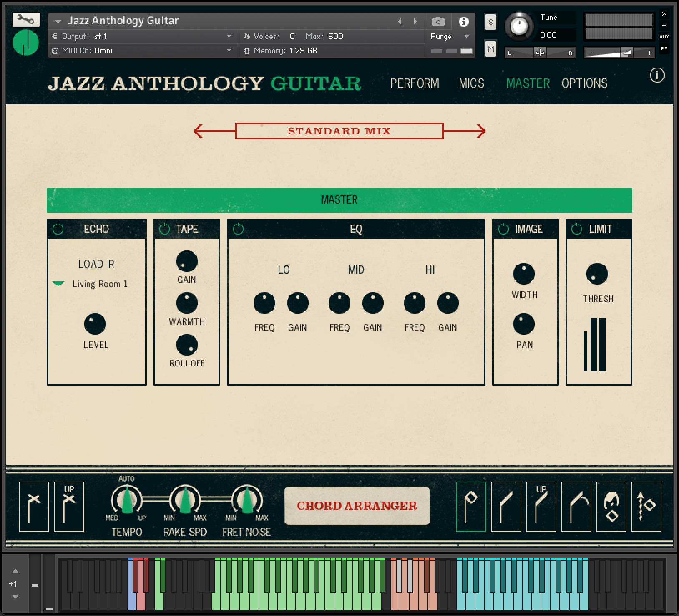Toggle the TAPE effect power button
Viewport: 679px width, 616px height.
165,229
